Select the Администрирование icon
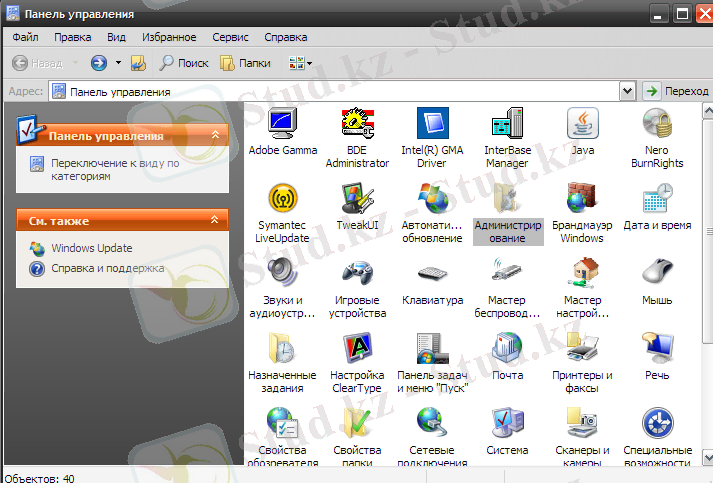713x483 pixels. click(507, 200)
